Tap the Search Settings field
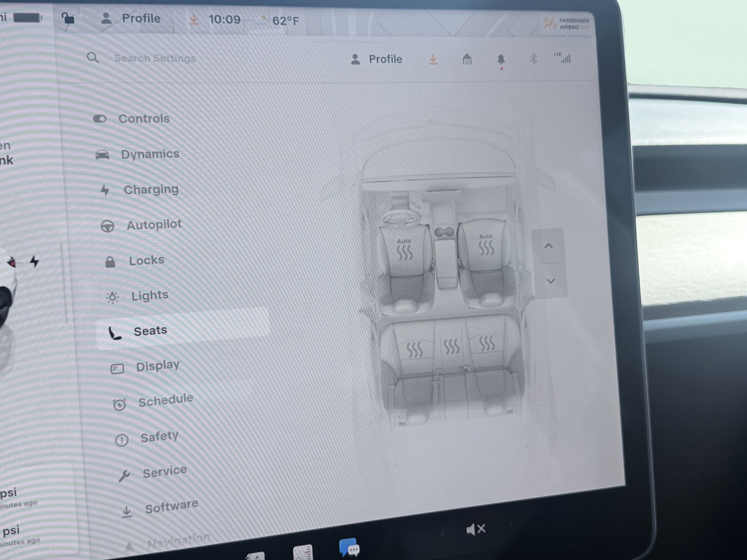The height and width of the screenshot is (560, 747). [x=155, y=59]
